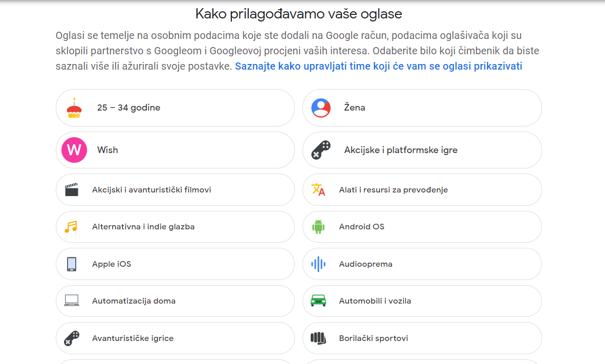
Task: Click the translate tools icon
Action: [x=318, y=190]
